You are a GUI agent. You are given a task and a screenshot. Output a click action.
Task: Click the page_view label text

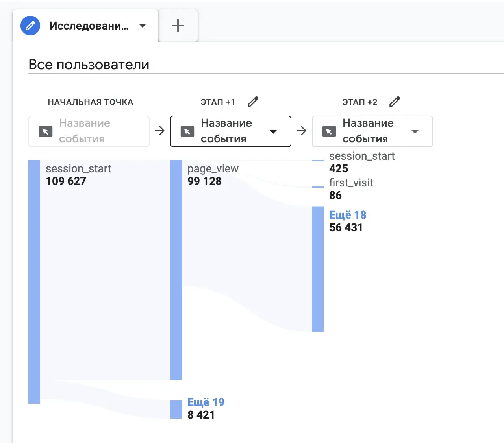coord(213,169)
